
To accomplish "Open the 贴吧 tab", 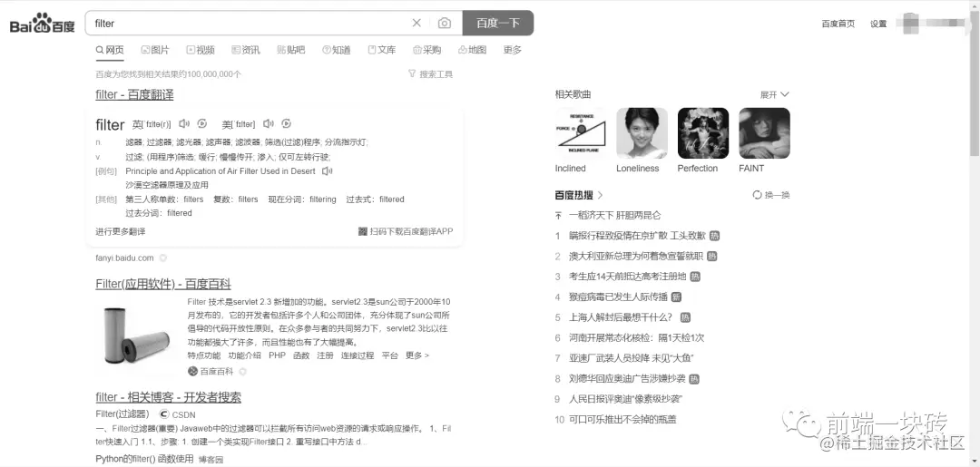I will click(x=291, y=50).
